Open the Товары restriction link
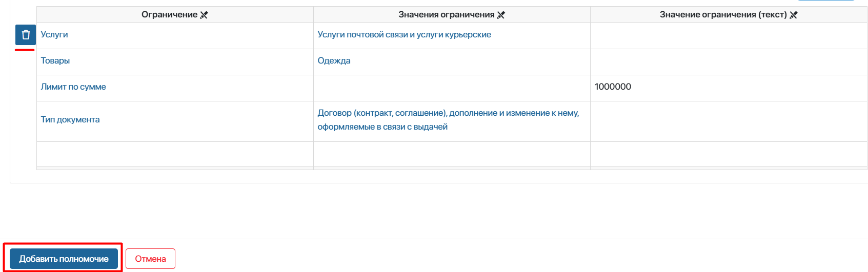 (x=55, y=60)
